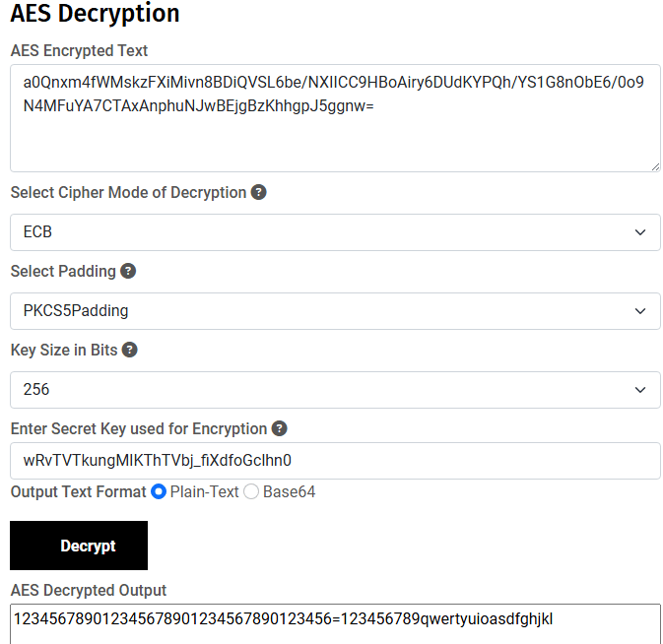Viewport: 663px width, 644px height.
Task: Select Base64 output format radio
Action: click(x=251, y=491)
